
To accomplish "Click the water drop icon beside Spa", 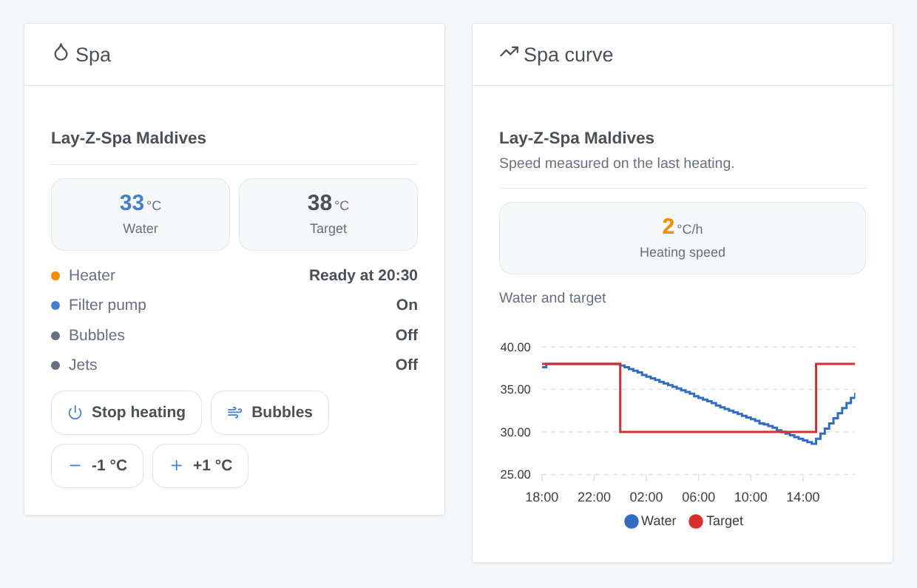I will point(61,53).
